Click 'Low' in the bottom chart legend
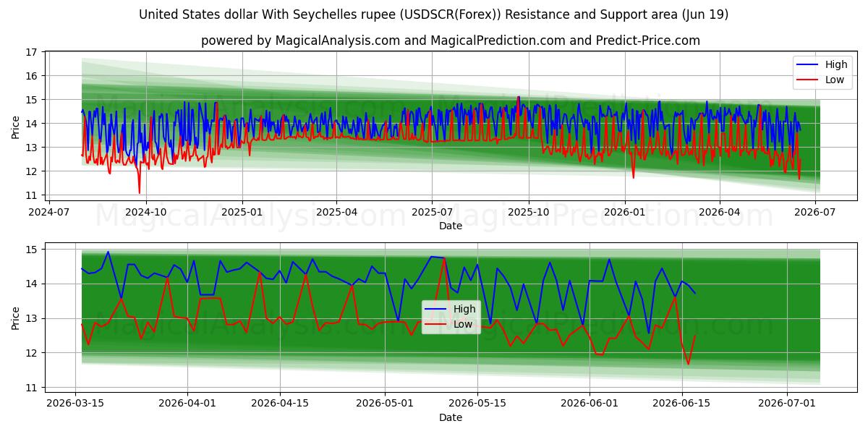This screenshot has height=434, width=868. point(463,324)
